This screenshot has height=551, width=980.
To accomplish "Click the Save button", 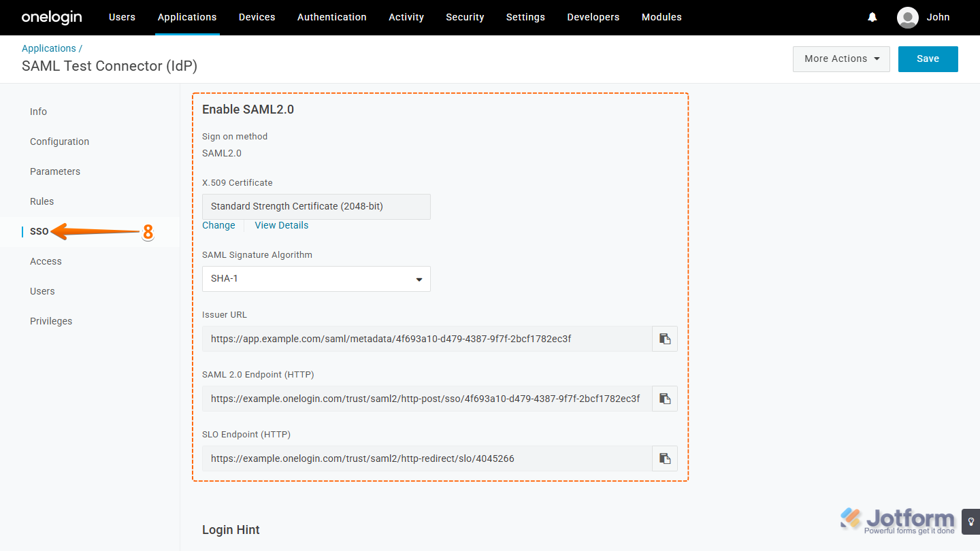I will pos(928,59).
